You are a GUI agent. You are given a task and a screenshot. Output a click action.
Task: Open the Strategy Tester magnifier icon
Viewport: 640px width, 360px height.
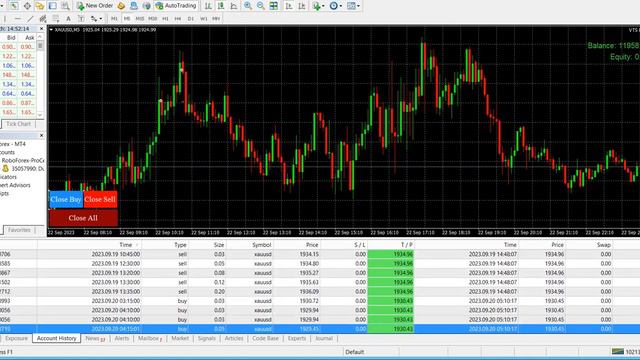pos(65,6)
